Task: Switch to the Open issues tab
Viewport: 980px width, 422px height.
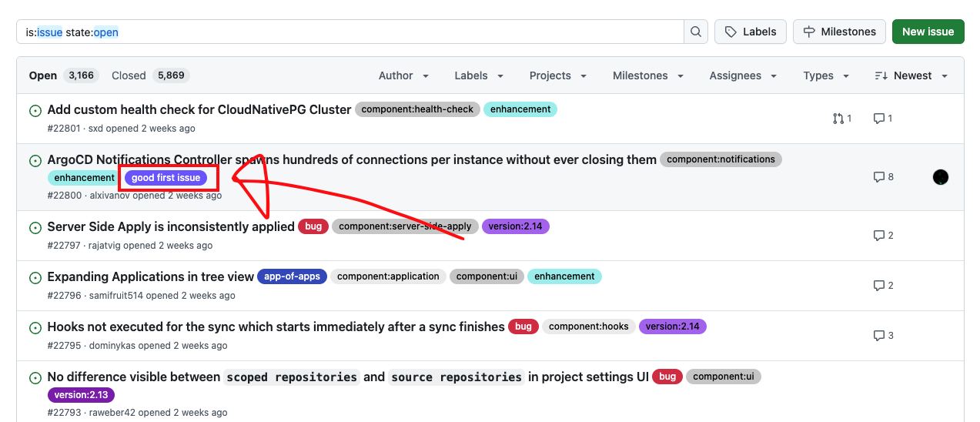Action: [x=64, y=75]
